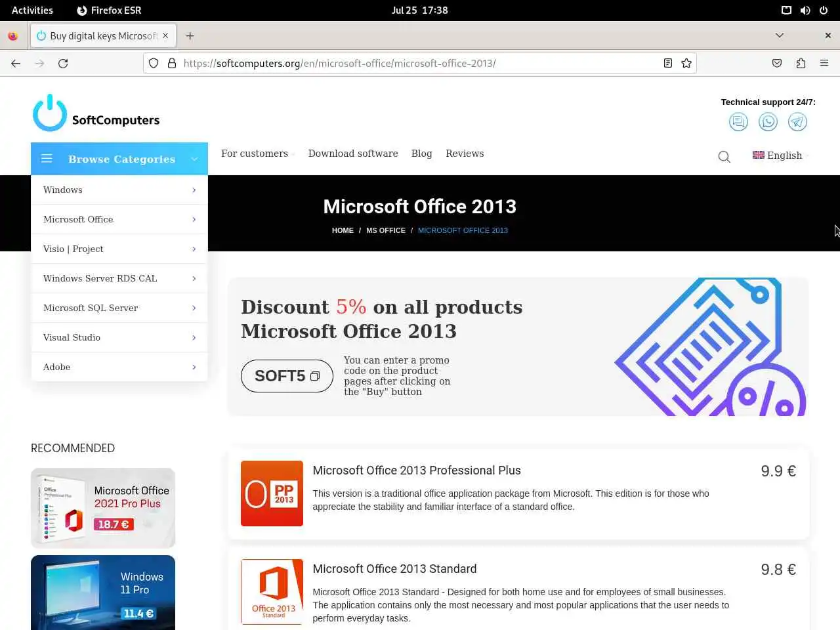Open Microsoft Office 2013 Professional Plus title
This screenshot has height=630, width=840.
click(x=417, y=471)
